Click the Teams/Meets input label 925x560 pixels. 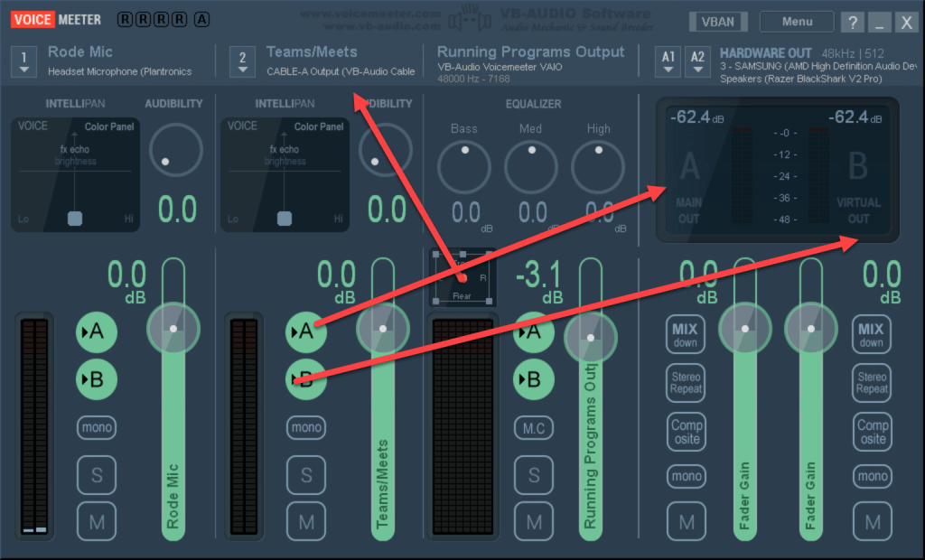tap(312, 51)
